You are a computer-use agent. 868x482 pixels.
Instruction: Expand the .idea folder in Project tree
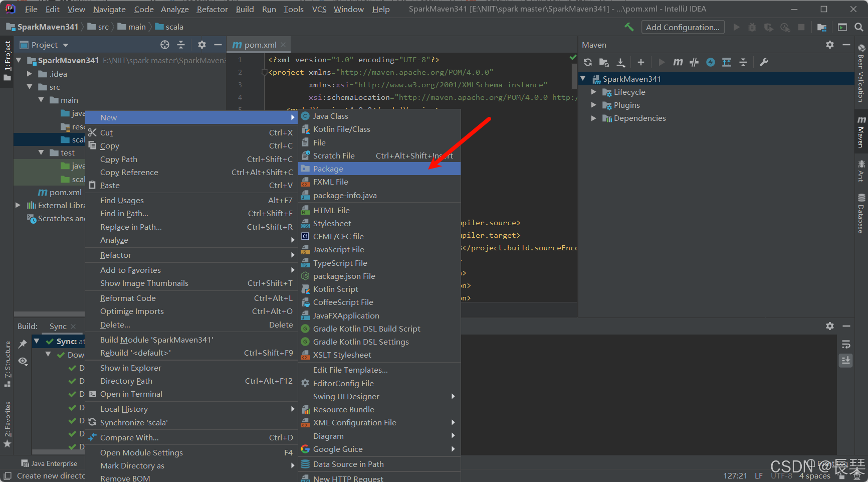tap(29, 74)
